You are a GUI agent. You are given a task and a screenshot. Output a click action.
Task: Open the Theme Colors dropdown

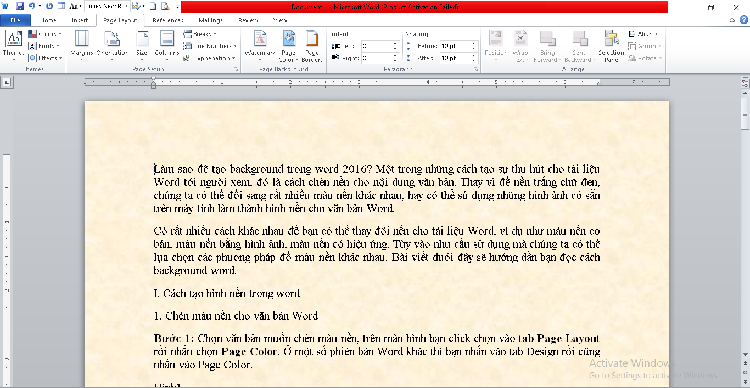[44, 34]
